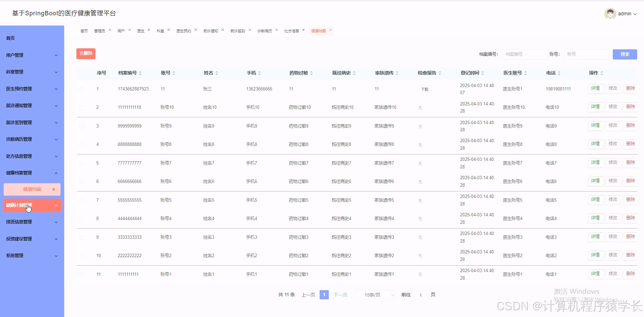Select the 医生 tab
Image resolution: width=644 pixels, height=317 pixels.
141,30
